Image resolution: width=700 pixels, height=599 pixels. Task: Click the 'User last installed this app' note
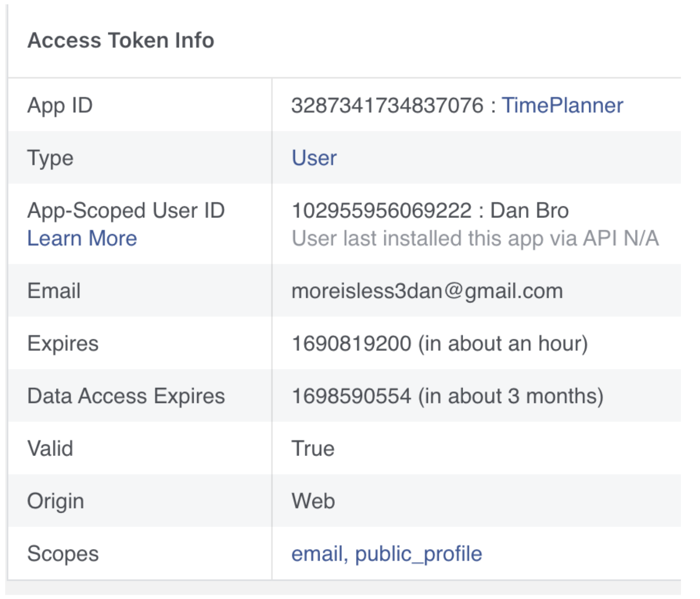[x=475, y=238]
